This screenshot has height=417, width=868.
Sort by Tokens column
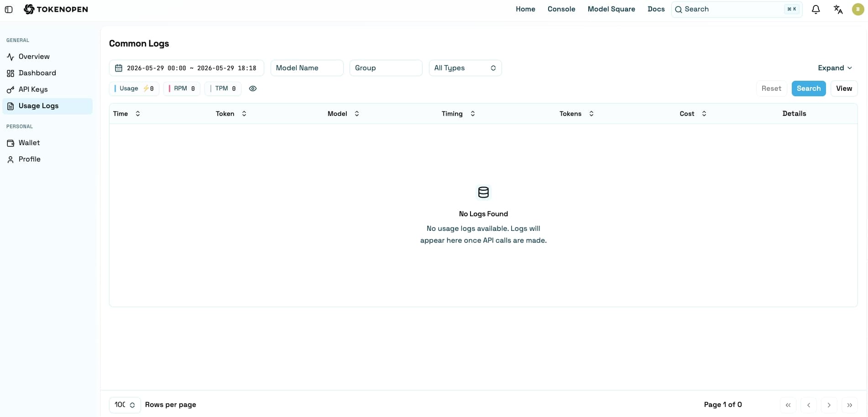point(576,114)
